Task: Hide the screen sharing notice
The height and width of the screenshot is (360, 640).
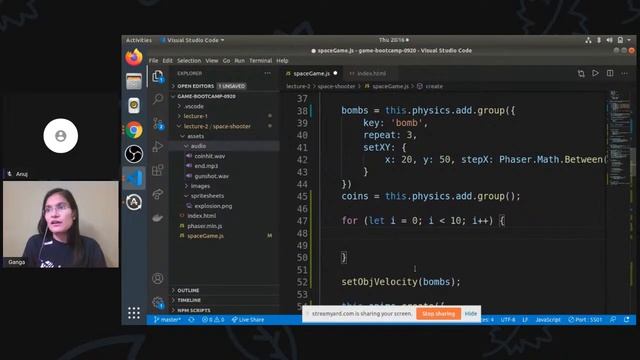Action: [471, 314]
